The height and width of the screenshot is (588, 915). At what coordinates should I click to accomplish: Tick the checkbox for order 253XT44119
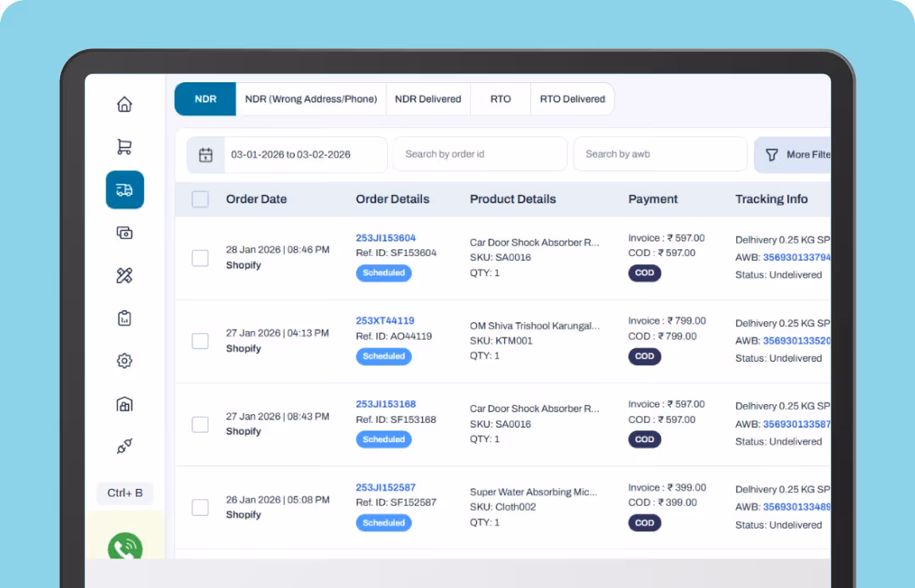[200, 341]
